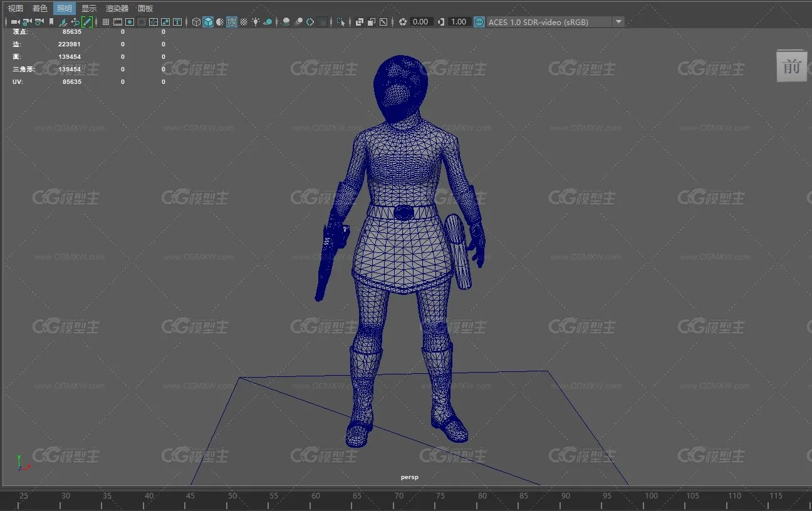Screen dimensions: 812x511
Task: Toggle Screen Space Ambient Occlusion icon
Action: coord(286,22)
